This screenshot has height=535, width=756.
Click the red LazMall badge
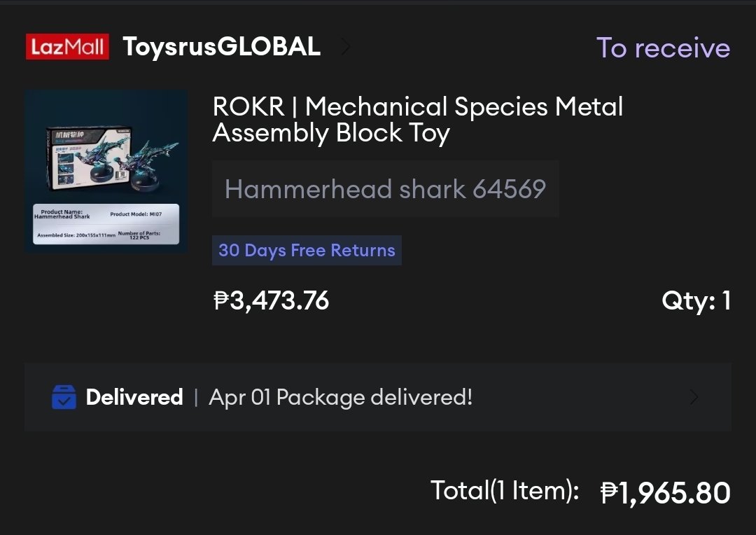click(67, 47)
